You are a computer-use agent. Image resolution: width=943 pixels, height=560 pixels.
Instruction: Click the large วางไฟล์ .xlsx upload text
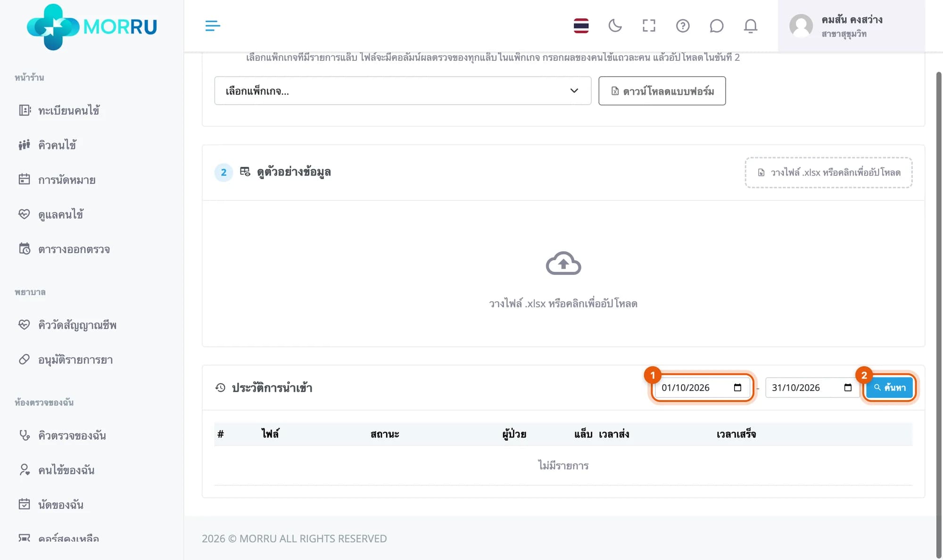tap(563, 304)
